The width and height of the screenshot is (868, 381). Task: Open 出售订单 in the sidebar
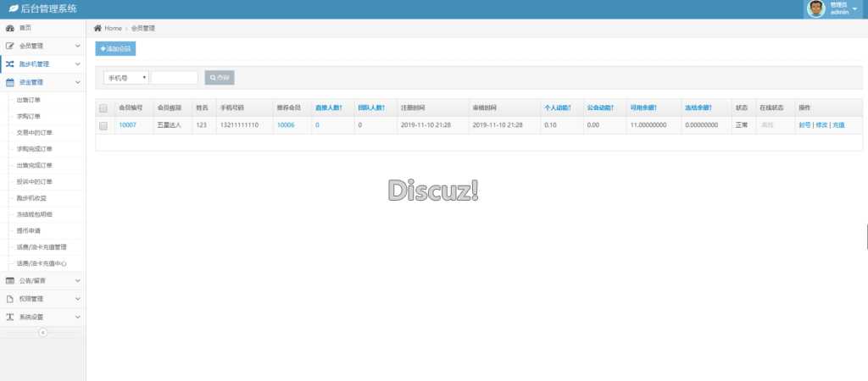click(29, 99)
